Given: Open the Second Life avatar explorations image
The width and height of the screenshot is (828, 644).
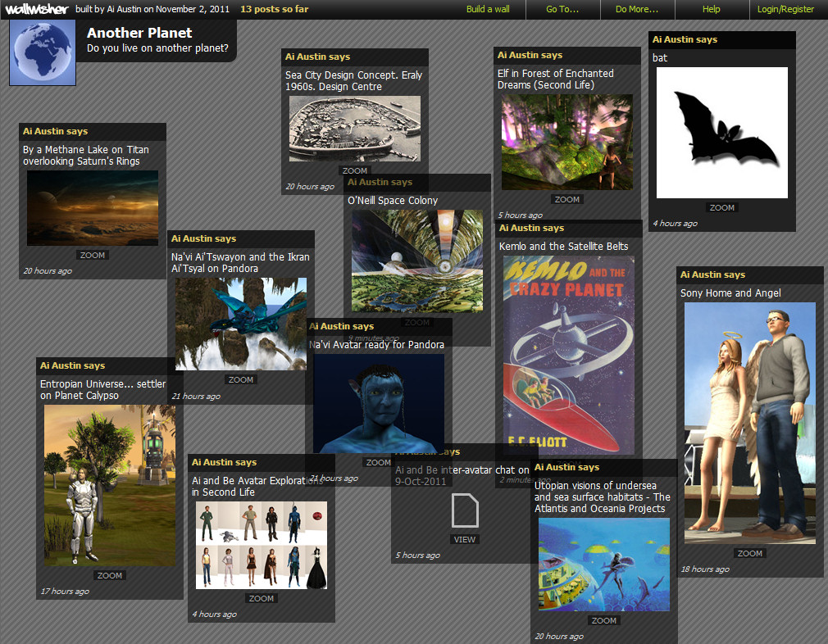Looking at the screenshot, I should coord(261,545).
